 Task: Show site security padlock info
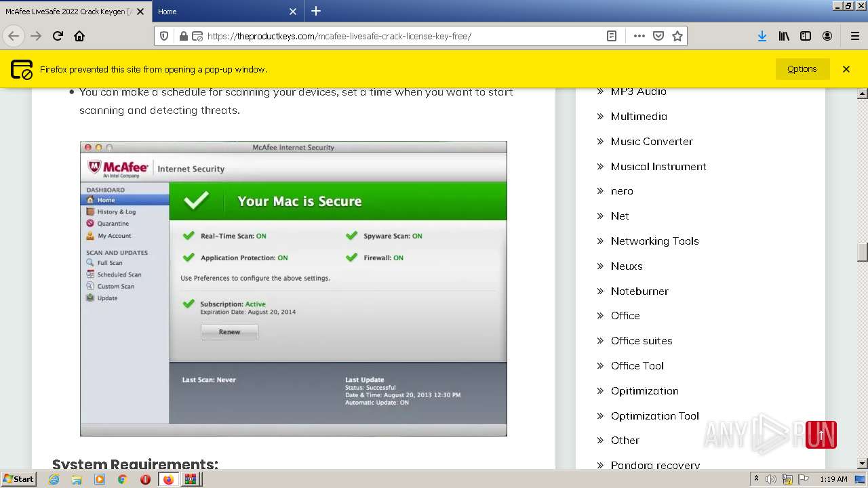point(183,36)
